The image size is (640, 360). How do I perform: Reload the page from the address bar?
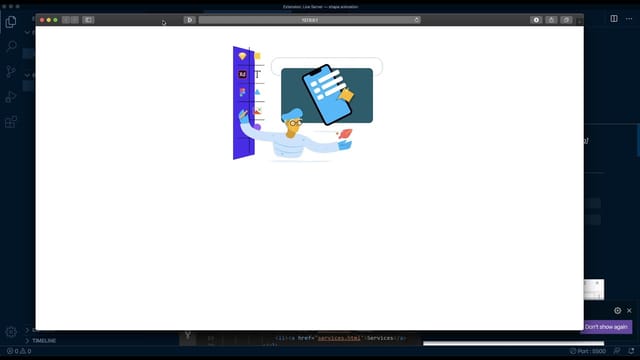click(416, 20)
